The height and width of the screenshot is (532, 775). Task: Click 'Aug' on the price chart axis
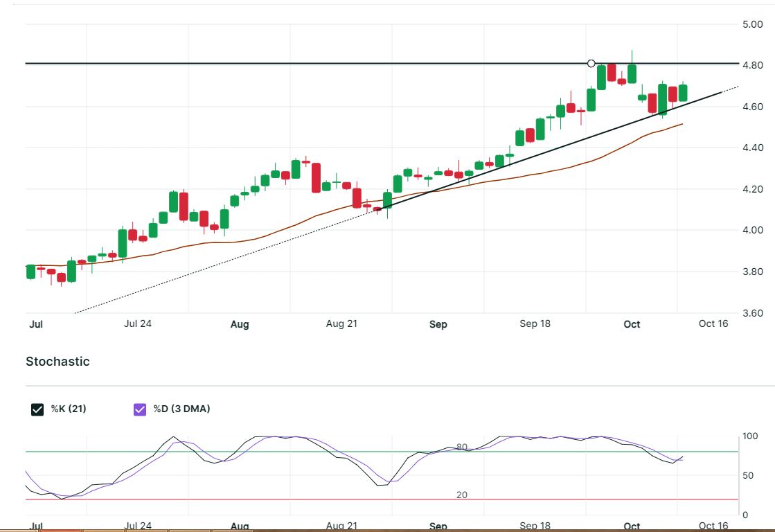(x=239, y=324)
